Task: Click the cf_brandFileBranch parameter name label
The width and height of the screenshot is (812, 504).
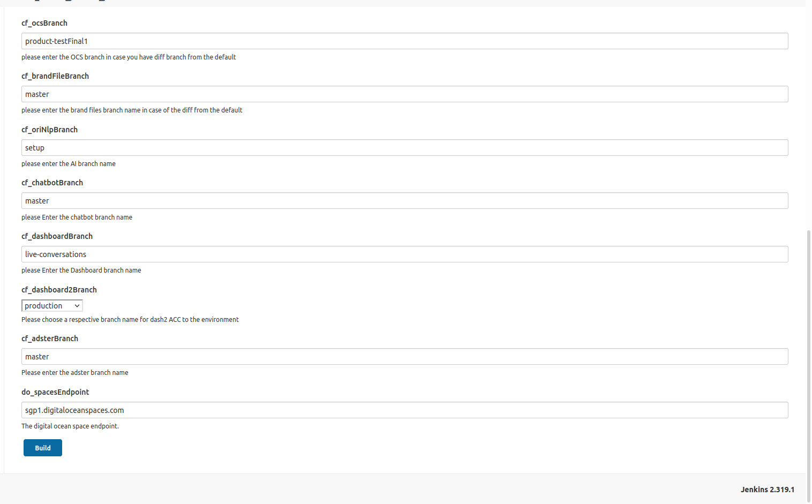Action: point(55,76)
